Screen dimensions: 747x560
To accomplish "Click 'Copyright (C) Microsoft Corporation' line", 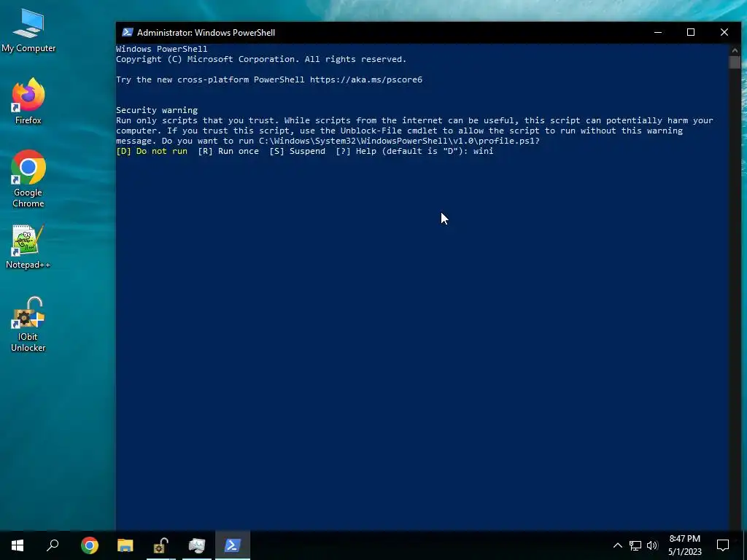I will click(261, 59).
